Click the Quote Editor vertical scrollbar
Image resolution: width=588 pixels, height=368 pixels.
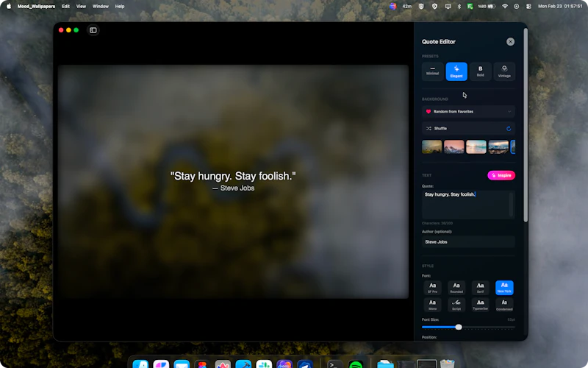[526, 126]
